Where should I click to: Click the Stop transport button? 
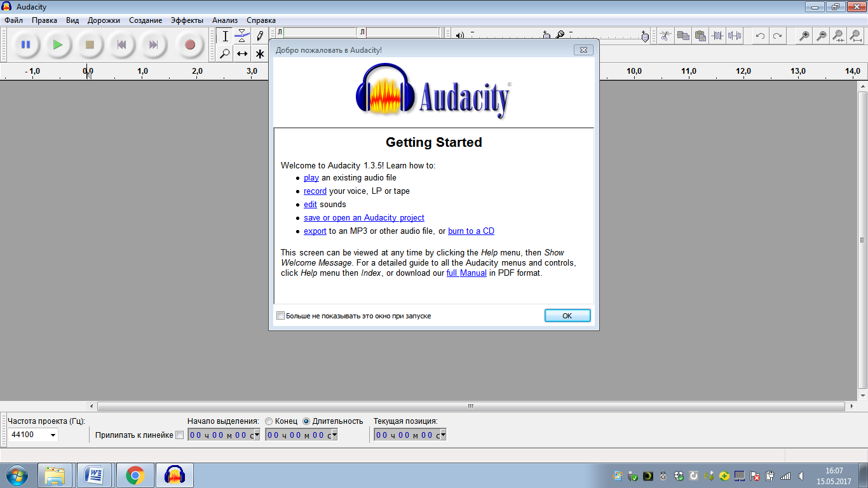[90, 44]
